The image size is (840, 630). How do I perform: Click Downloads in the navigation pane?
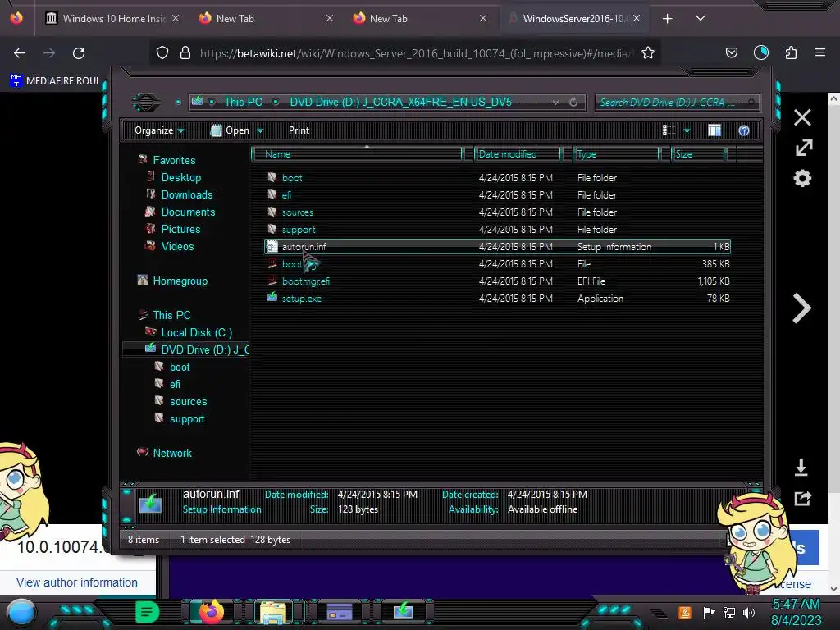point(187,194)
